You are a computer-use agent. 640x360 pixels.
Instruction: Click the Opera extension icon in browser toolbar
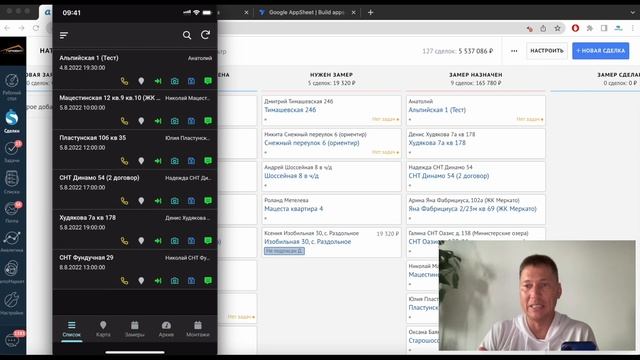click(x=575, y=28)
